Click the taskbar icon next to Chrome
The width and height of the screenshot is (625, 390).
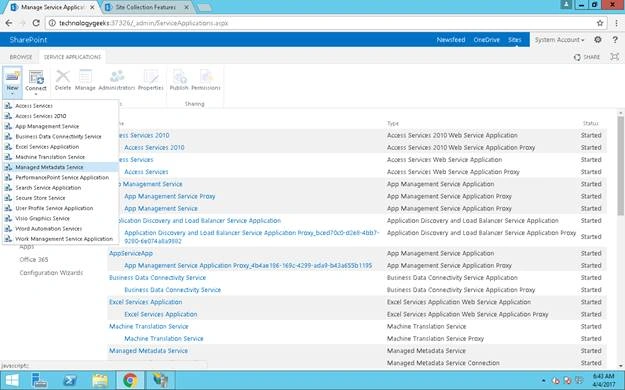tap(160, 380)
